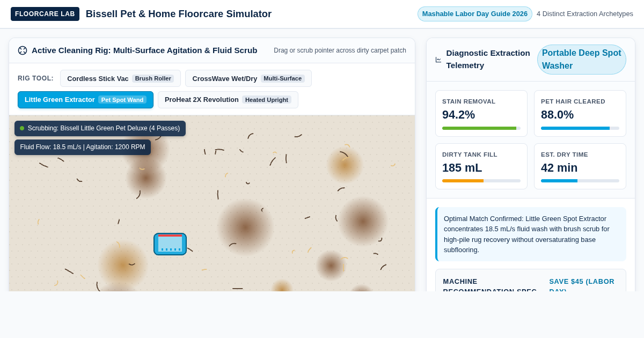Image resolution: width=644 pixels, height=338 pixels.
Task: Click the 42 min dry time value
Action: click(559, 168)
